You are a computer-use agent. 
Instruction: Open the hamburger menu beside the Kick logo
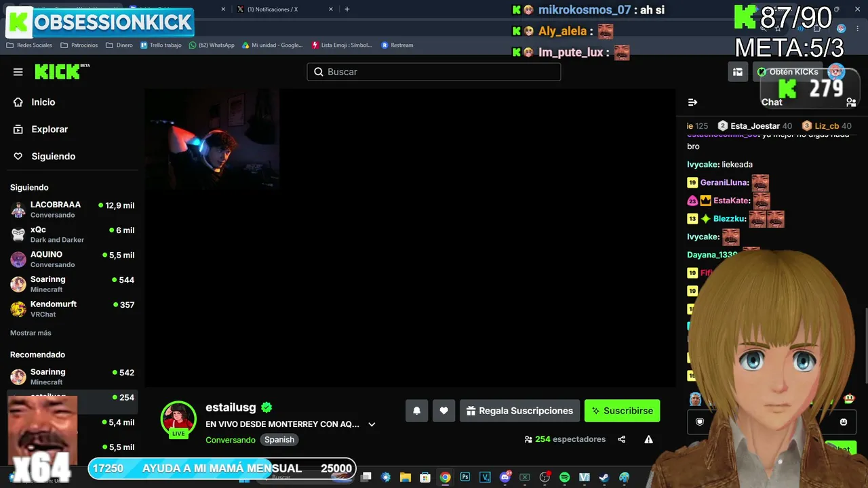pos(18,72)
